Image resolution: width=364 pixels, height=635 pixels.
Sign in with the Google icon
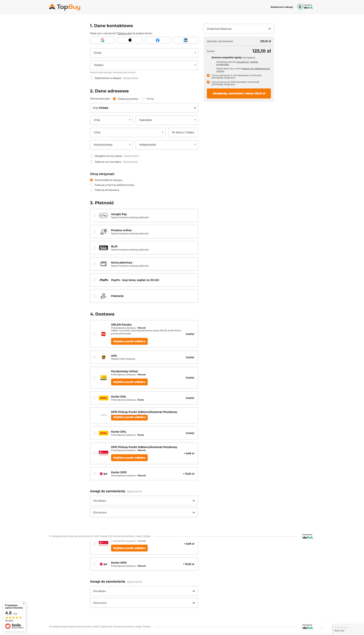point(102,40)
